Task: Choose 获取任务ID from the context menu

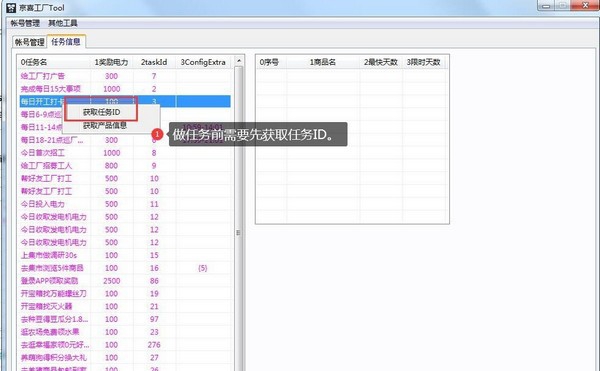Action: (101, 112)
